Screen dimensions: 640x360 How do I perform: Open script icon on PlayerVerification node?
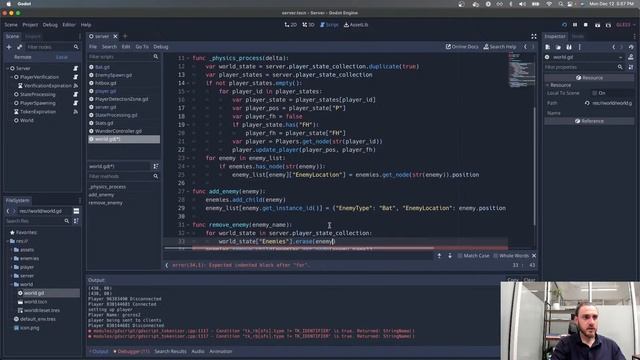(76, 77)
